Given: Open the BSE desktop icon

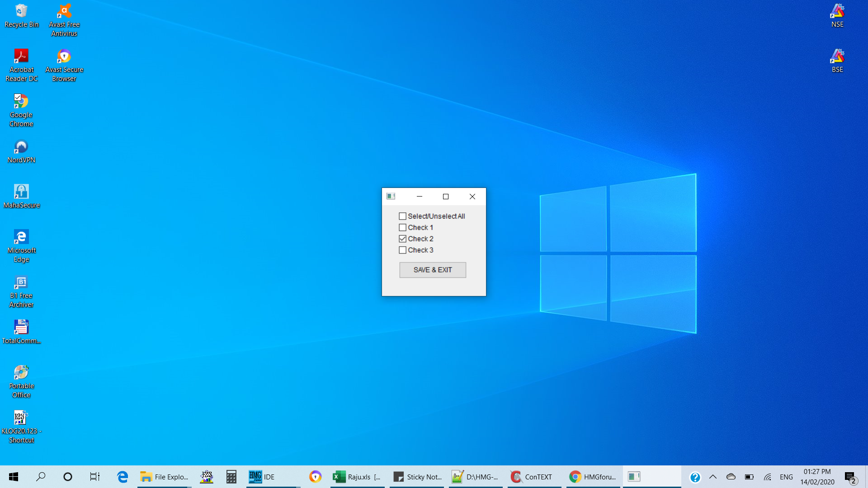Looking at the screenshot, I should click(x=837, y=61).
